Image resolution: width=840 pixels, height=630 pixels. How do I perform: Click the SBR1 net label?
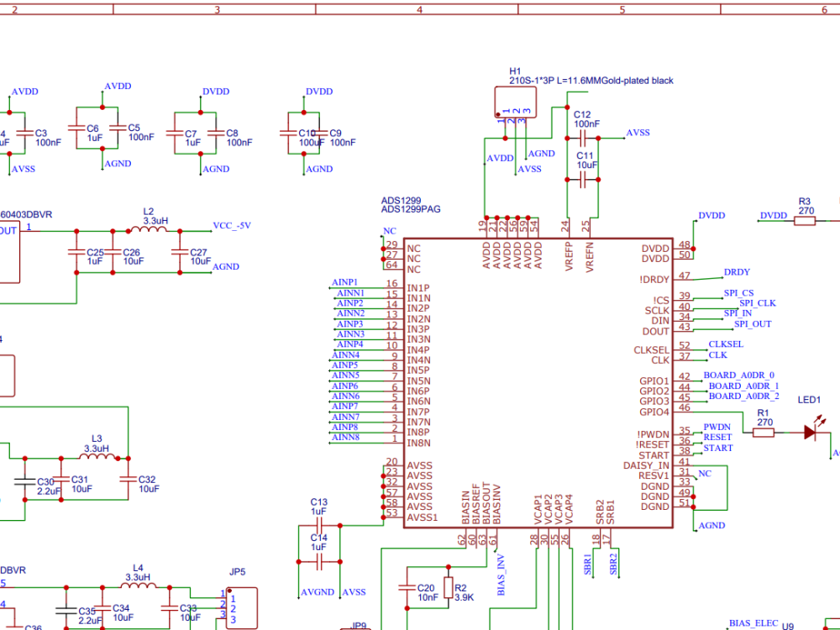tap(588, 564)
